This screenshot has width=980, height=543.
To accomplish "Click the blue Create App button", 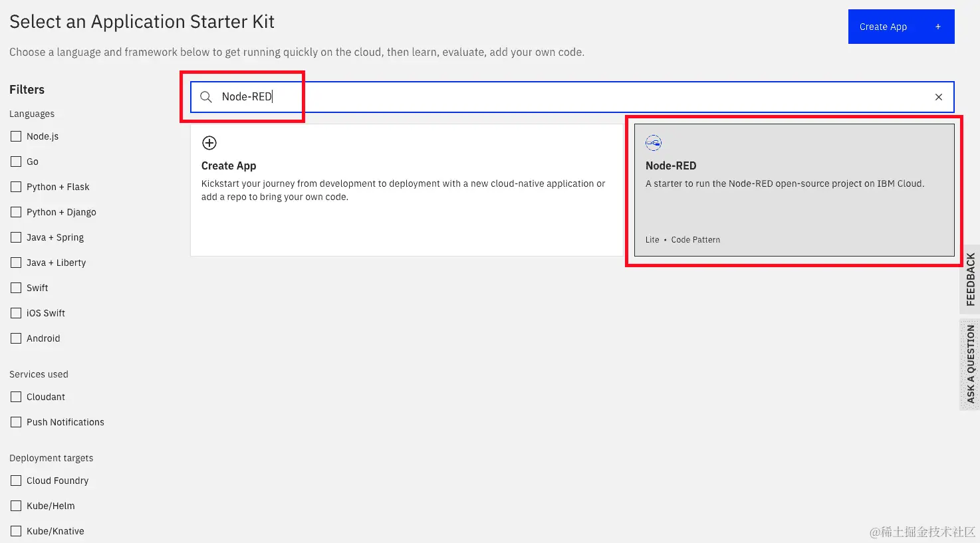I will click(x=902, y=27).
